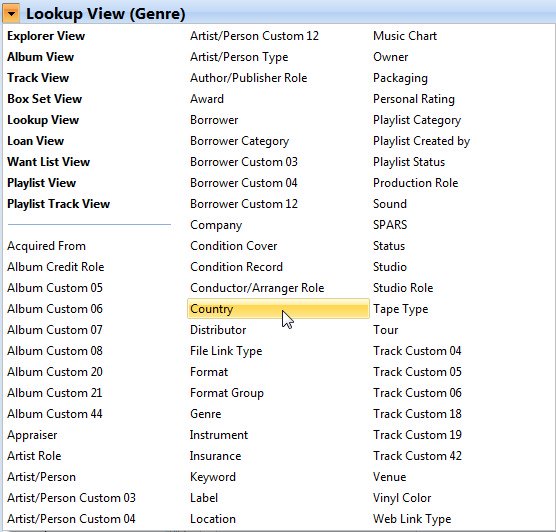Pick Track Custom 42
Screen dimensions: 556x532
tap(417, 456)
